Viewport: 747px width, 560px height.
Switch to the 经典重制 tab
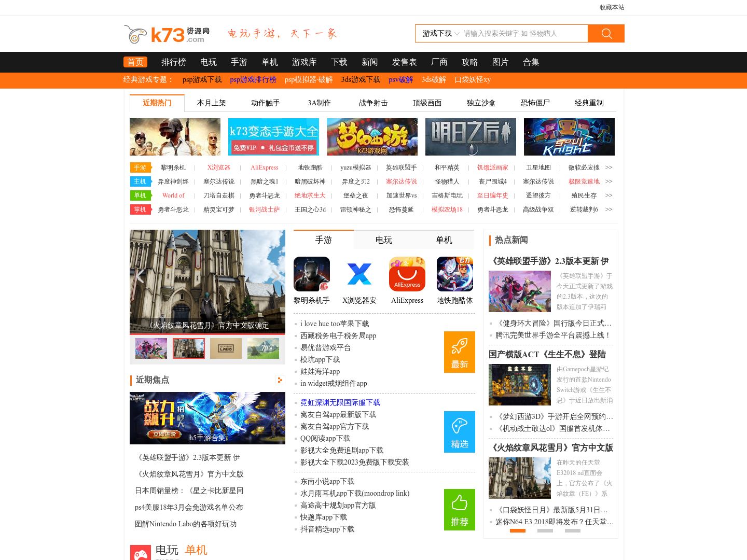(589, 103)
